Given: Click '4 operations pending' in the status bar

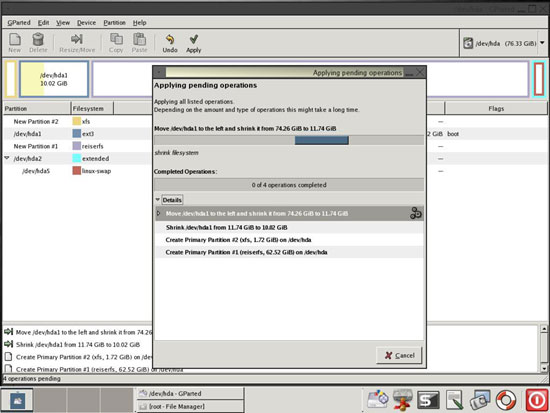Looking at the screenshot, I should point(32,379).
